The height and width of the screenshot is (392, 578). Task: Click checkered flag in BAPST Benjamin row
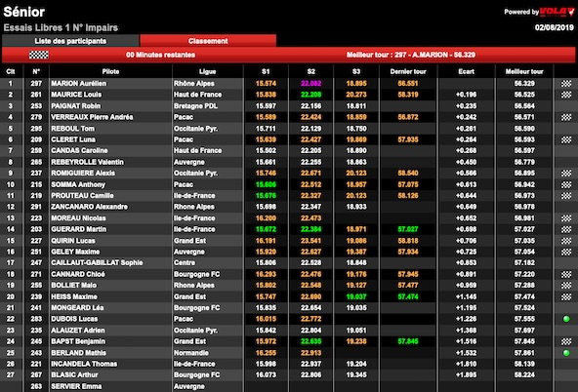point(566,341)
